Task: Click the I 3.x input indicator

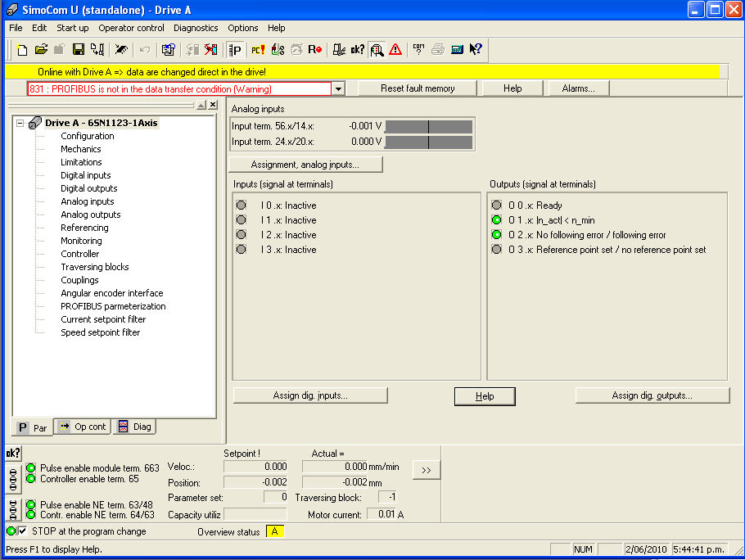Action: click(x=242, y=250)
